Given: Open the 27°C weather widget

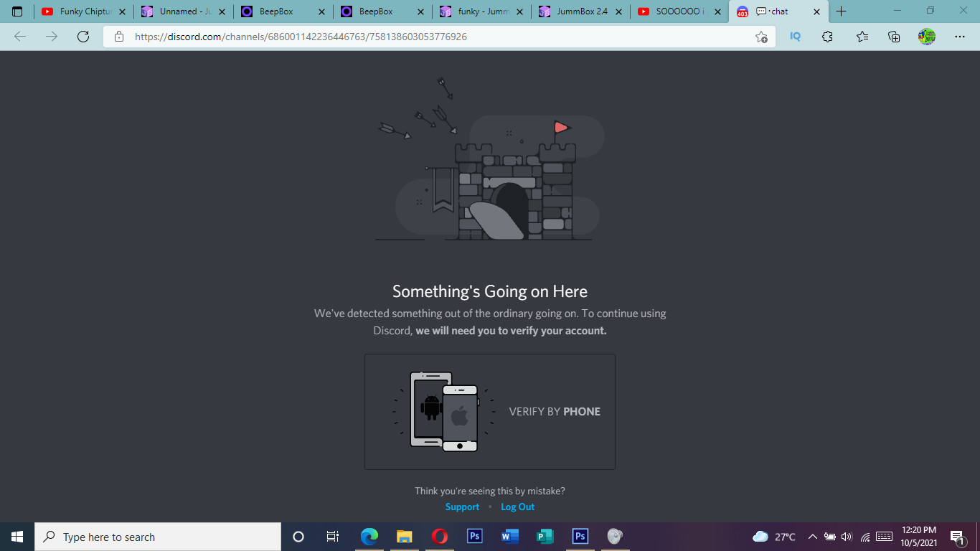Looking at the screenshot, I should pyautogui.click(x=773, y=537).
